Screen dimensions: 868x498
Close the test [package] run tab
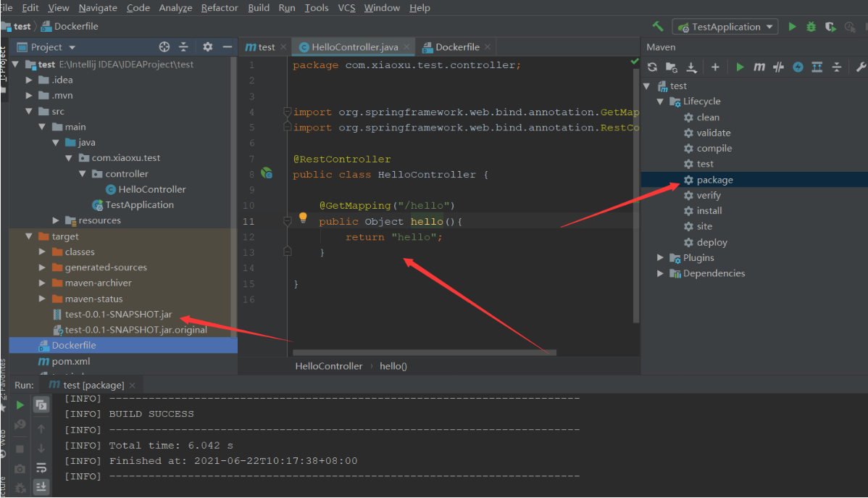[x=133, y=385]
